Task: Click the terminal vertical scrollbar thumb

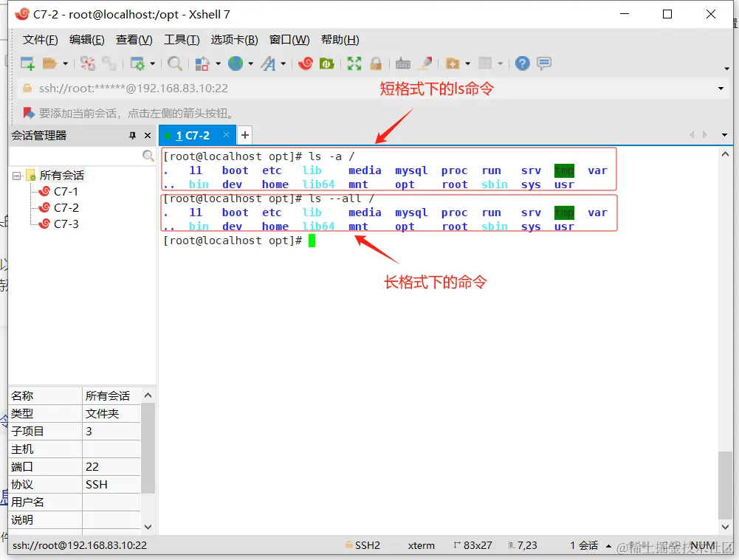Action: 725,485
